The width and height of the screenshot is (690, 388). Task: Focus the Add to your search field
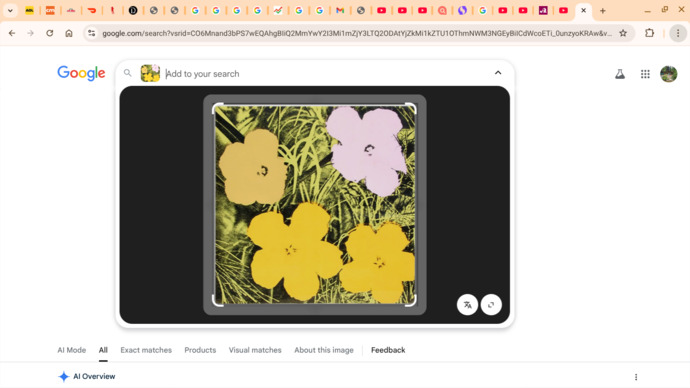(x=326, y=73)
